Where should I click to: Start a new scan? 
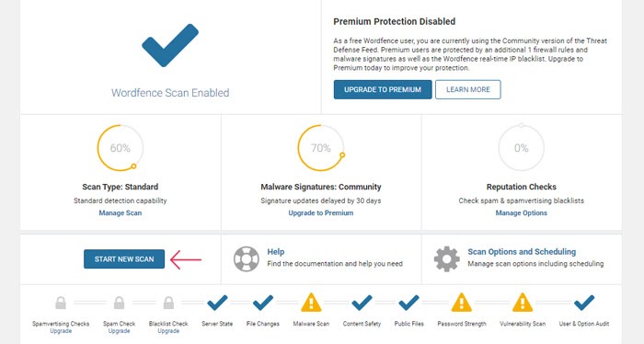pyautogui.click(x=124, y=259)
